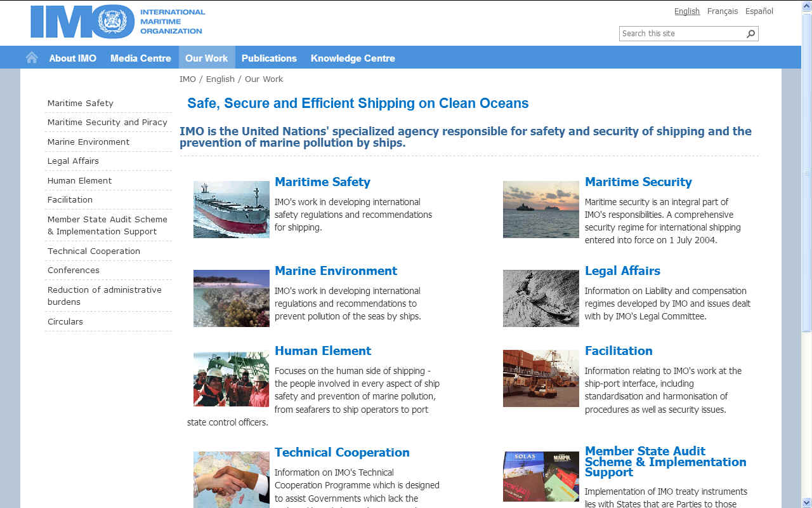Click the Human Element heading
Image resolution: width=812 pixels, height=508 pixels.
(x=323, y=351)
